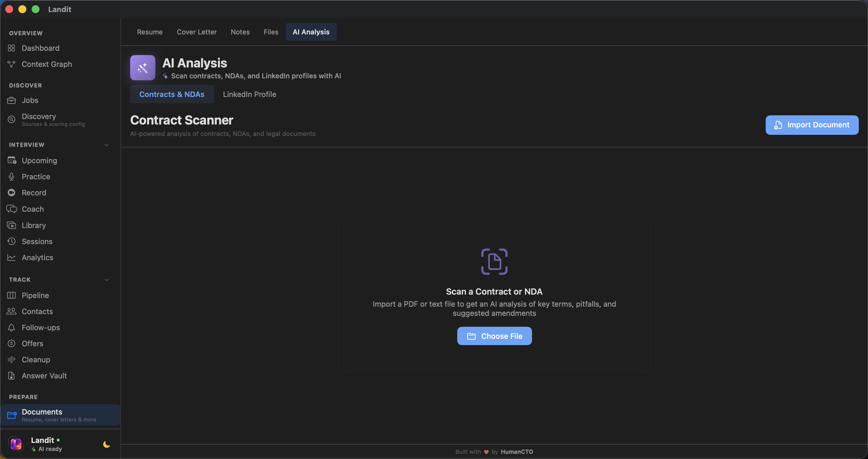Open Discovery sources and scoring config

click(x=53, y=120)
